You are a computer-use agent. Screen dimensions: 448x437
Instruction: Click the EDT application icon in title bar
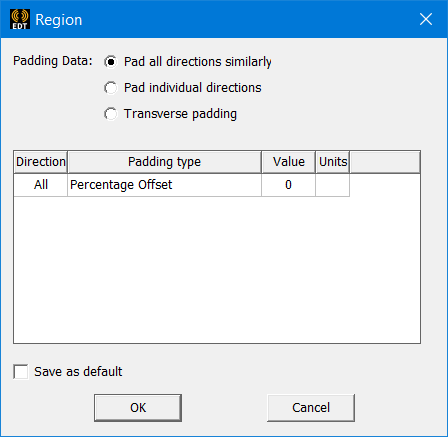click(20, 19)
